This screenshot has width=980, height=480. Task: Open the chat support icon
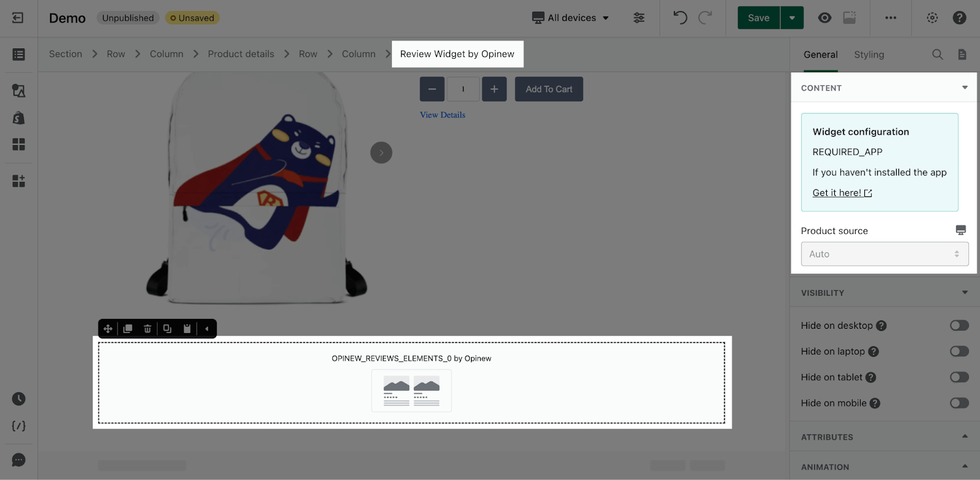[19, 460]
